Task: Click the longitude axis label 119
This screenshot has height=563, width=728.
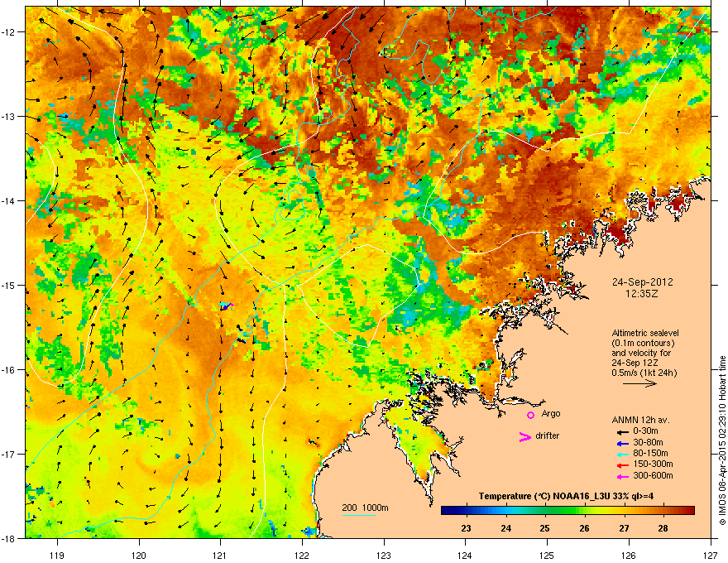Action: (58, 555)
